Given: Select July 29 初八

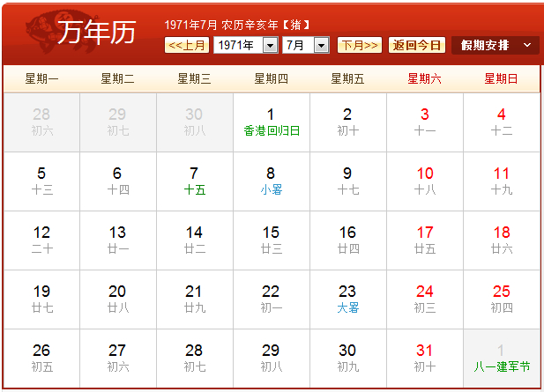Looking at the screenshot, I should click(272, 358).
